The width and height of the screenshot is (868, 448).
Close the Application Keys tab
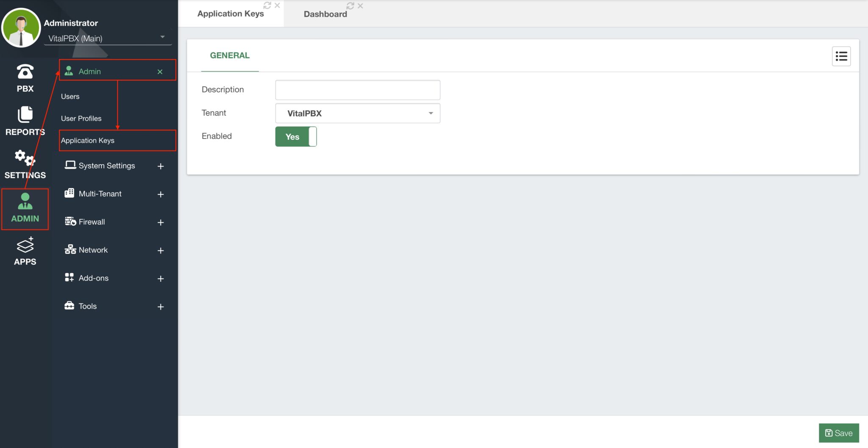[x=277, y=6]
